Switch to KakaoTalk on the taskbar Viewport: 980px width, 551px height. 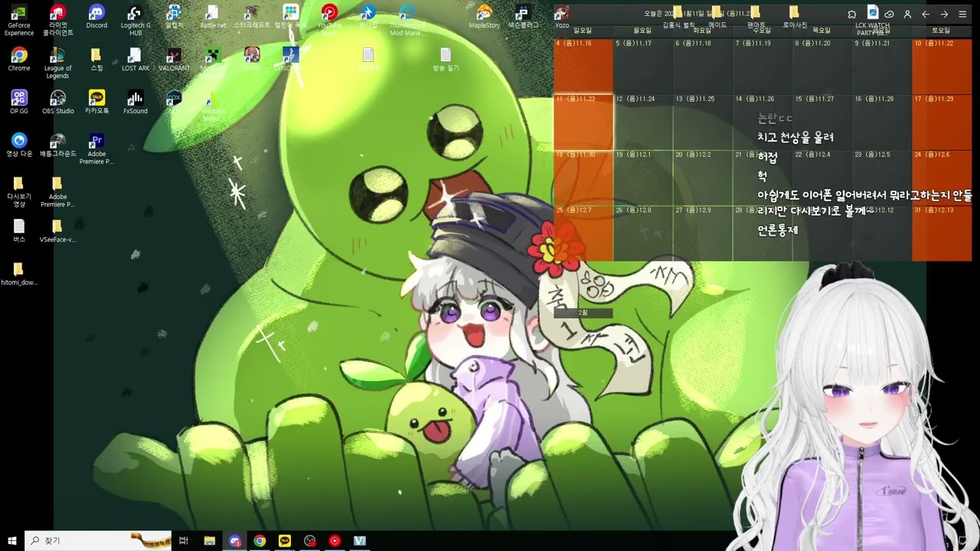pos(285,540)
